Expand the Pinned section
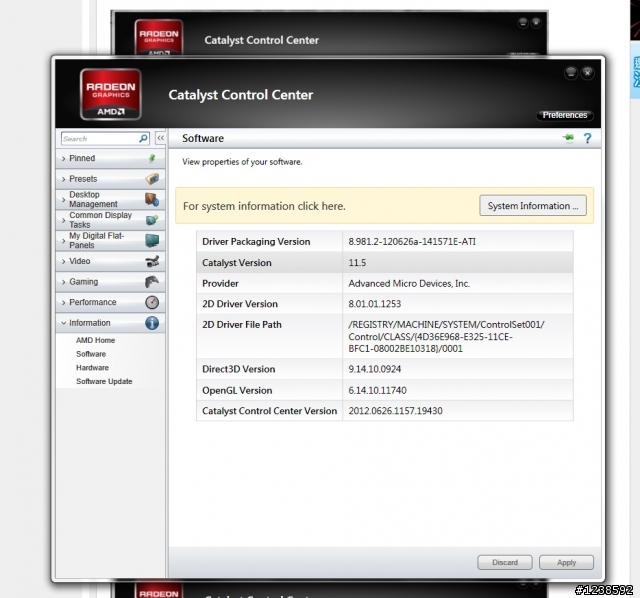Viewport: 640px width, 598px height. coord(110,158)
